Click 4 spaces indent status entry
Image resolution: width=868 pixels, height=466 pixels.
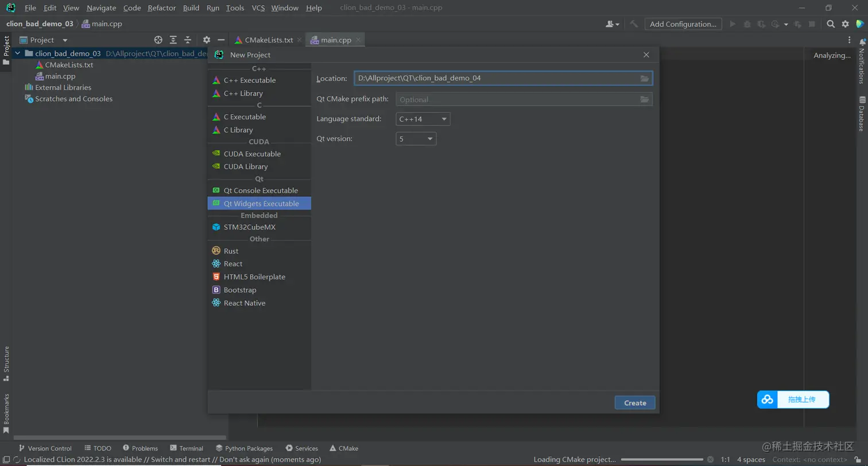pos(751,460)
